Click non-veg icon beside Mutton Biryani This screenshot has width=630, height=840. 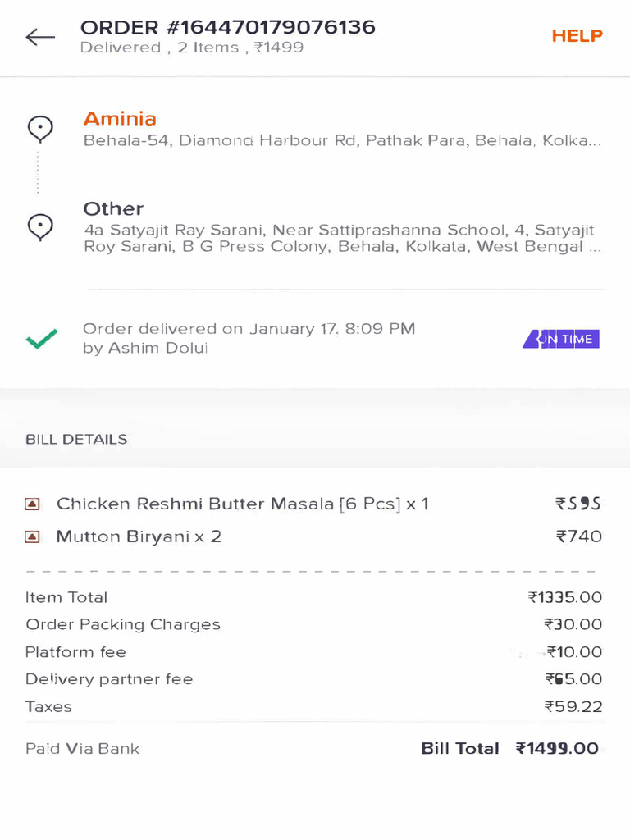point(33,537)
